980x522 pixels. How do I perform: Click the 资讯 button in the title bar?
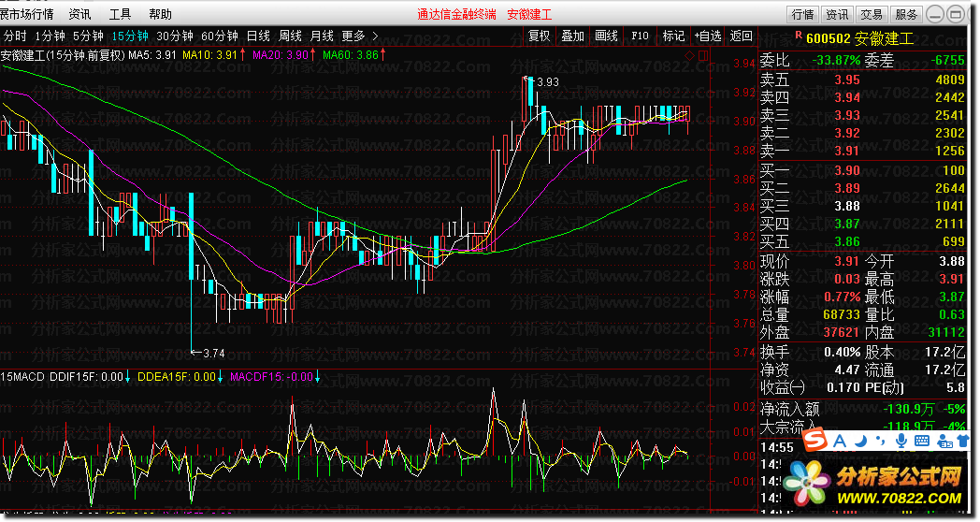click(838, 14)
